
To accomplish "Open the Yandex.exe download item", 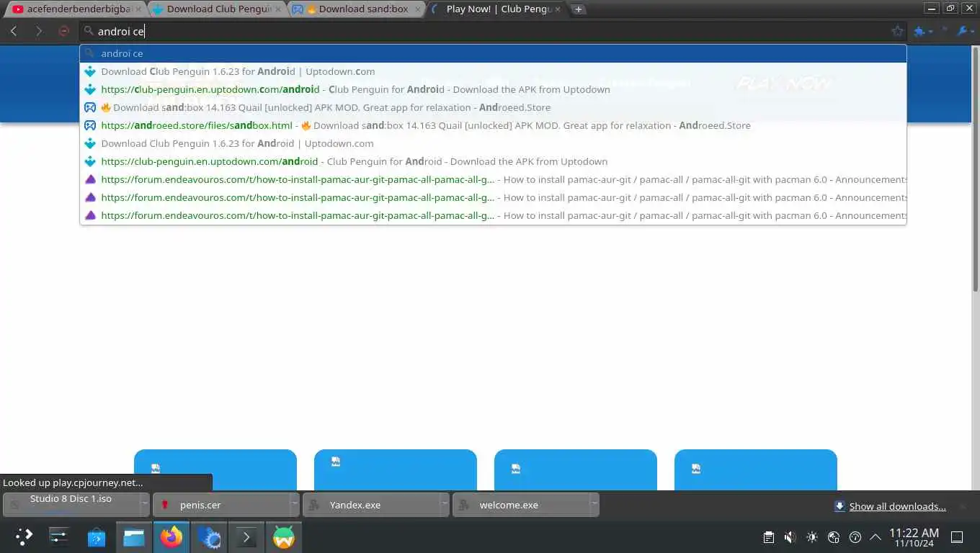I will pos(372,505).
